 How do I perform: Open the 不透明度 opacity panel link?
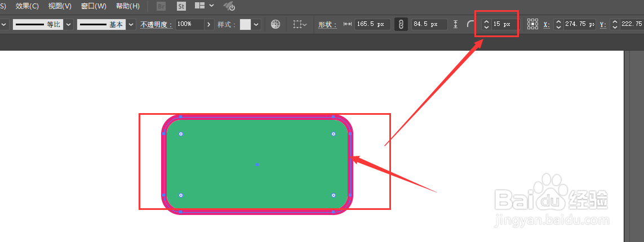tap(156, 25)
